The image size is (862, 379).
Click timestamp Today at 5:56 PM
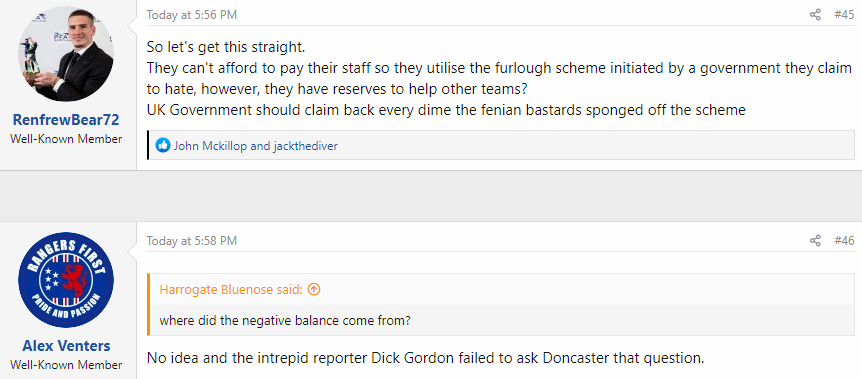(x=192, y=15)
